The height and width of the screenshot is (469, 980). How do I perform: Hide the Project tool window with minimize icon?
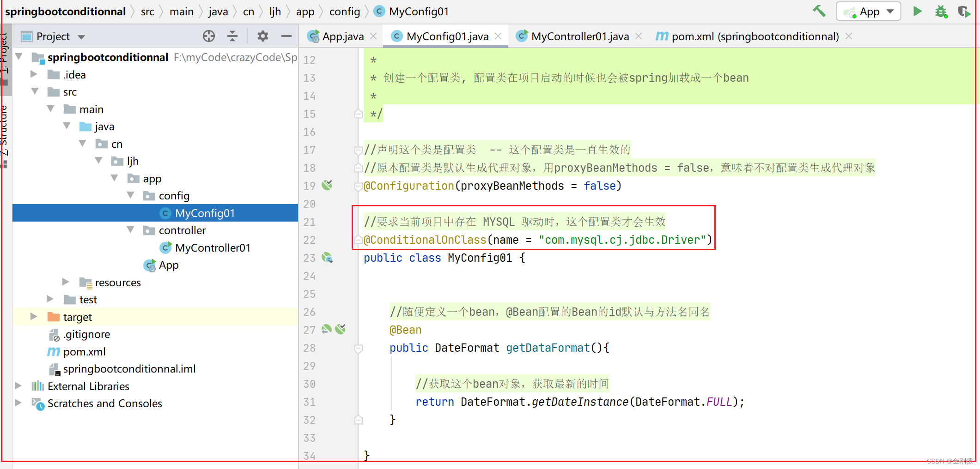(x=286, y=36)
